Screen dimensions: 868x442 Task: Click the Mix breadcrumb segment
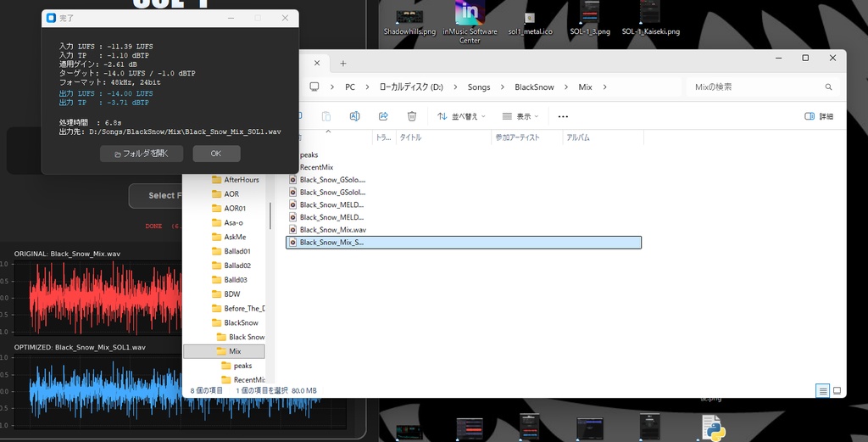click(x=585, y=87)
